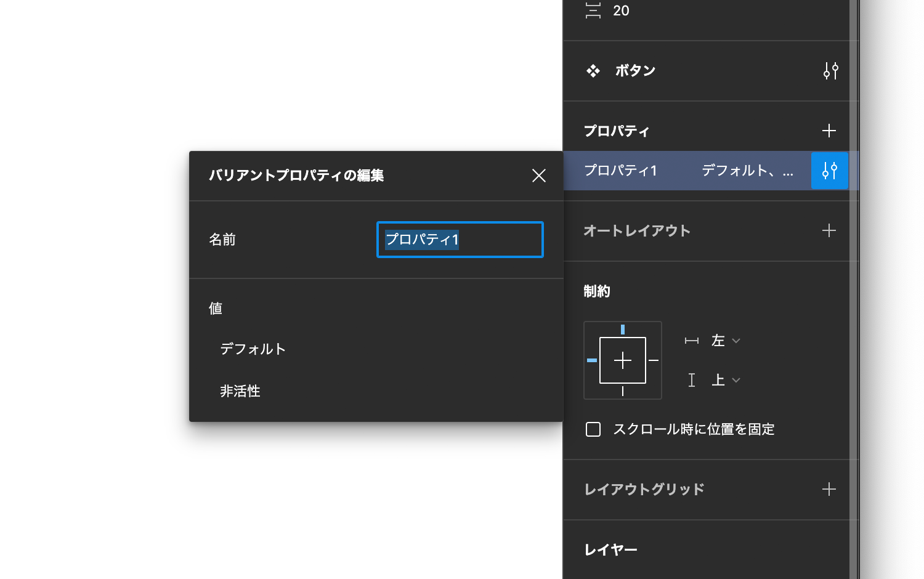Click the レイヤー section heading
The height and width of the screenshot is (579, 924).
(x=610, y=549)
